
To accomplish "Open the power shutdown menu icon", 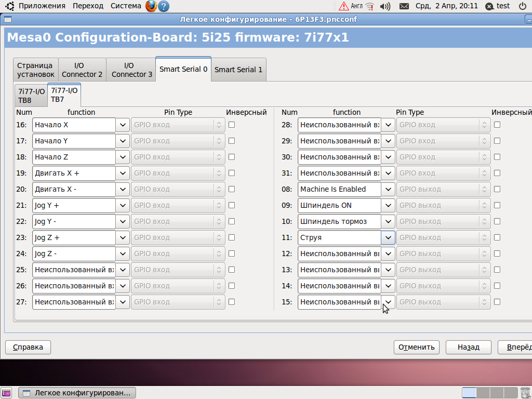I will (x=523, y=6).
